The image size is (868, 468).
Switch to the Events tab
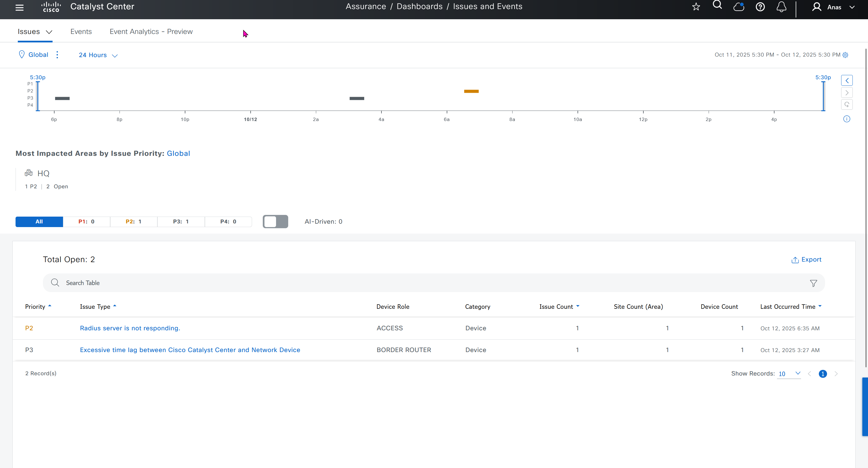pyautogui.click(x=81, y=31)
